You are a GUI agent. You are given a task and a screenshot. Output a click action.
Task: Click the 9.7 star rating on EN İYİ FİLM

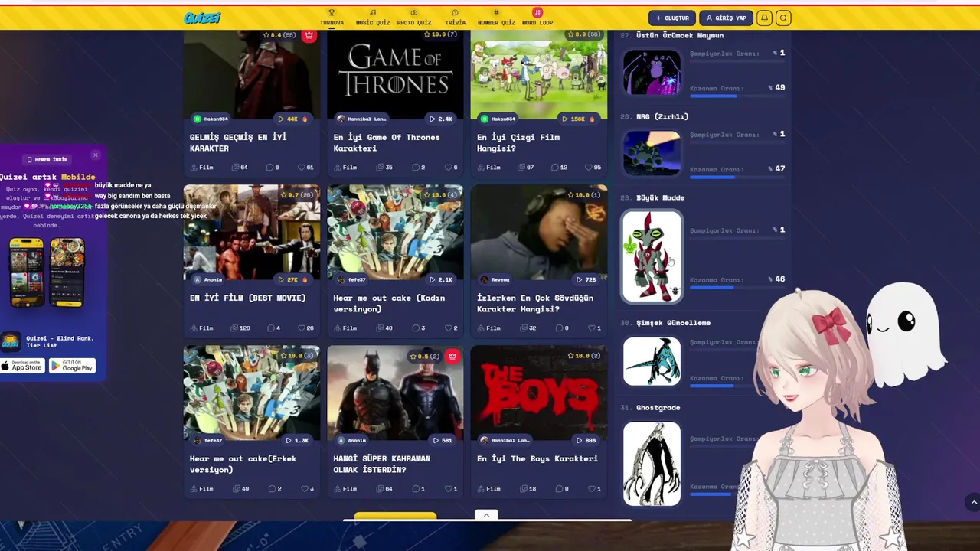point(297,195)
